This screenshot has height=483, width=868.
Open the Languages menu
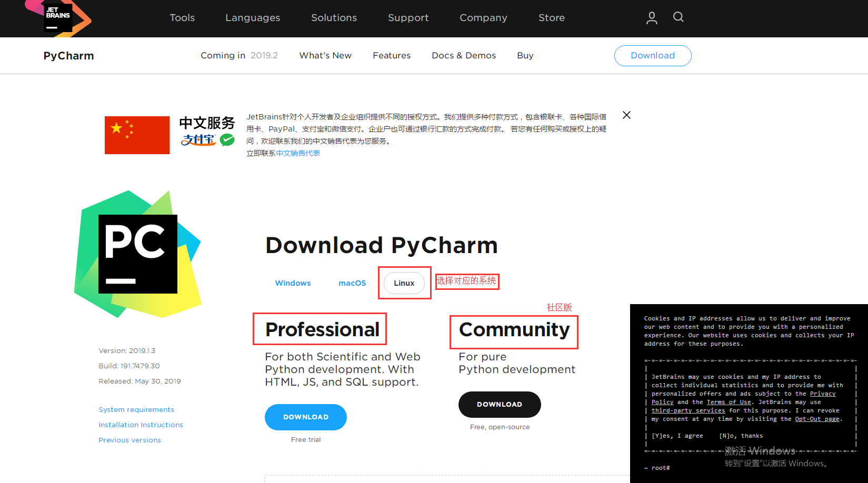tap(253, 17)
